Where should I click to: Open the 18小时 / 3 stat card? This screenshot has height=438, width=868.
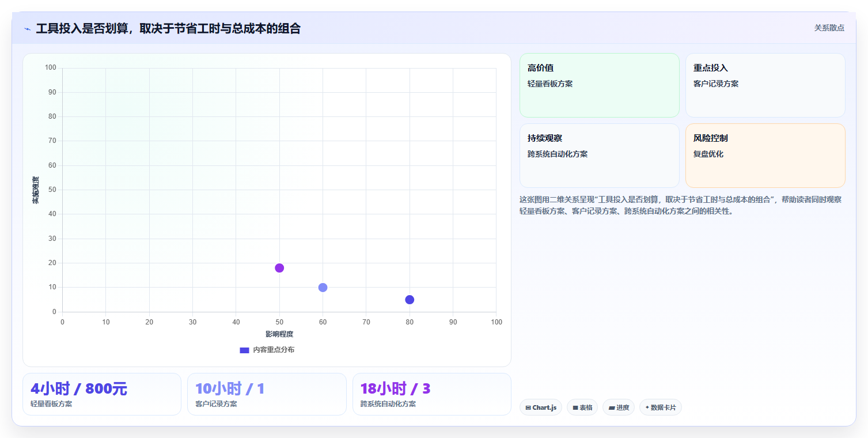coord(432,394)
